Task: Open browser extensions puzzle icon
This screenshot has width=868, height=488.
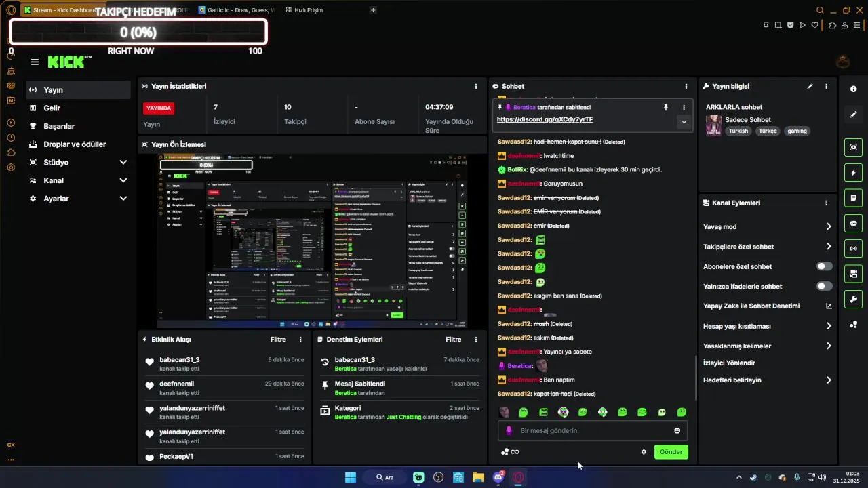Action: [x=833, y=25]
